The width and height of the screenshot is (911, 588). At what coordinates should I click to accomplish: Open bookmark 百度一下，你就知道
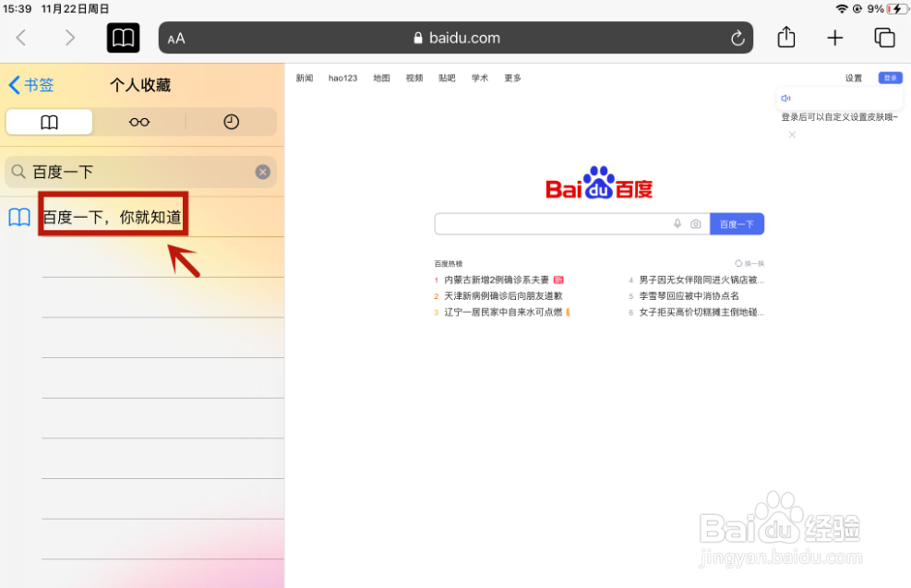pyautogui.click(x=112, y=217)
